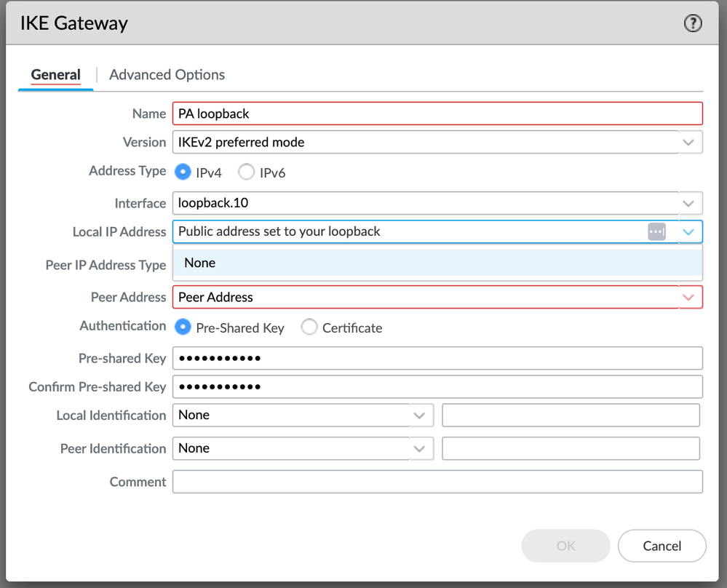Screen dimensions: 727x588
Task: Expand the Interface dropdown arrow
Action: click(688, 203)
